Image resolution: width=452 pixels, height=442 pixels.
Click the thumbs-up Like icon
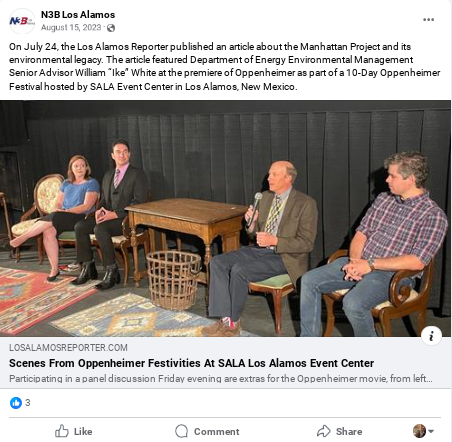(62, 431)
